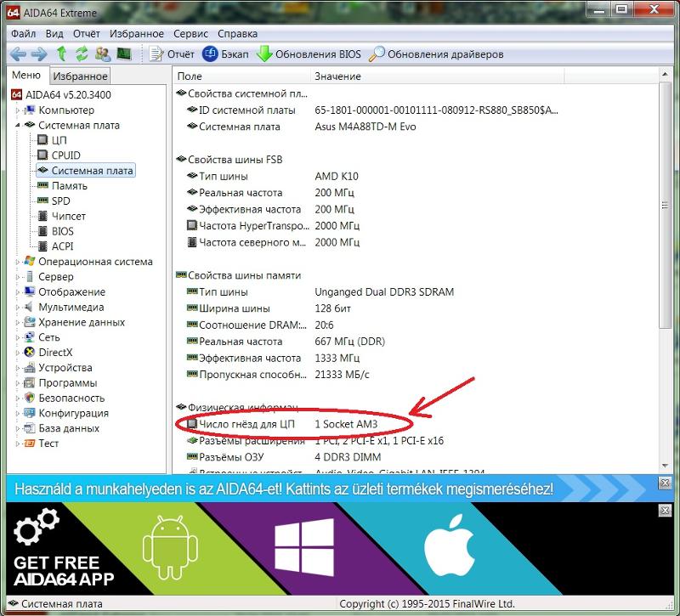Click the Конфигурация icon in the tree
This screenshot has width=680, height=616.
pyautogui.click(x=30, y=413)
